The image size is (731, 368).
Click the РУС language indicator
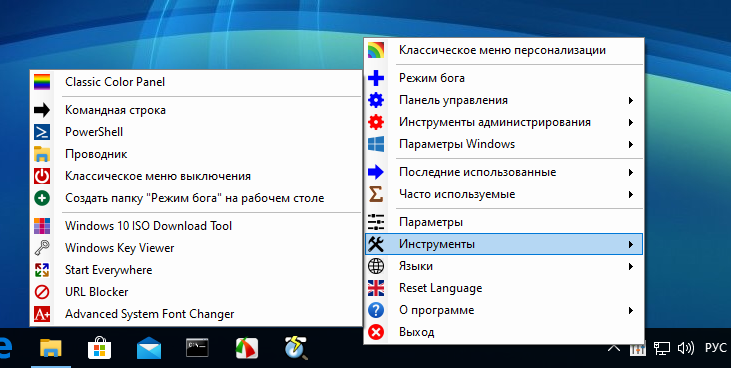click(716, 348)
